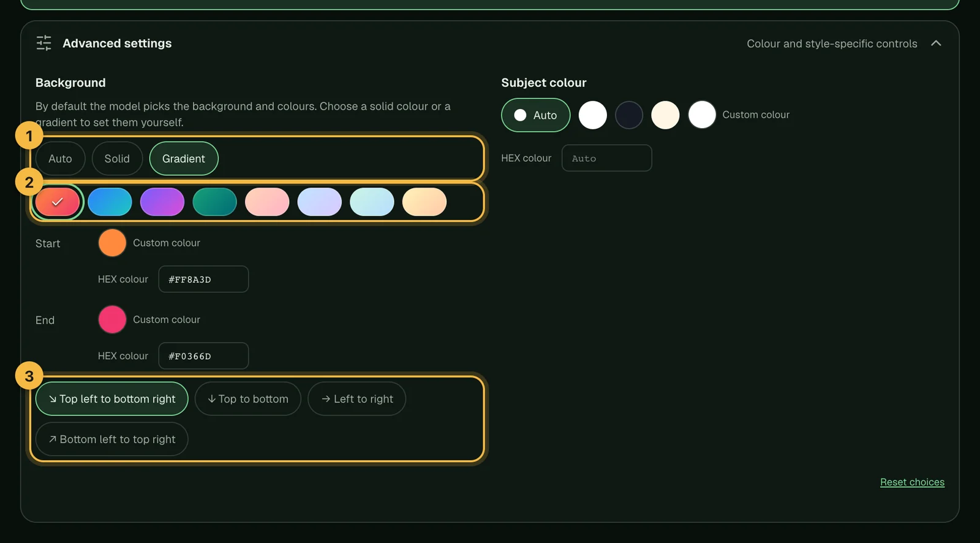Click the 'Subject colour' heading
The height and width of the screenshot is (543, 980).
[544, 83]
